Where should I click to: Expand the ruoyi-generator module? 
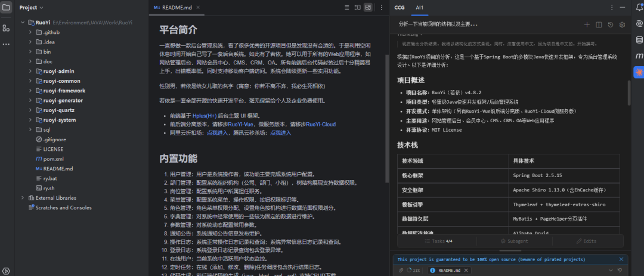30,101
